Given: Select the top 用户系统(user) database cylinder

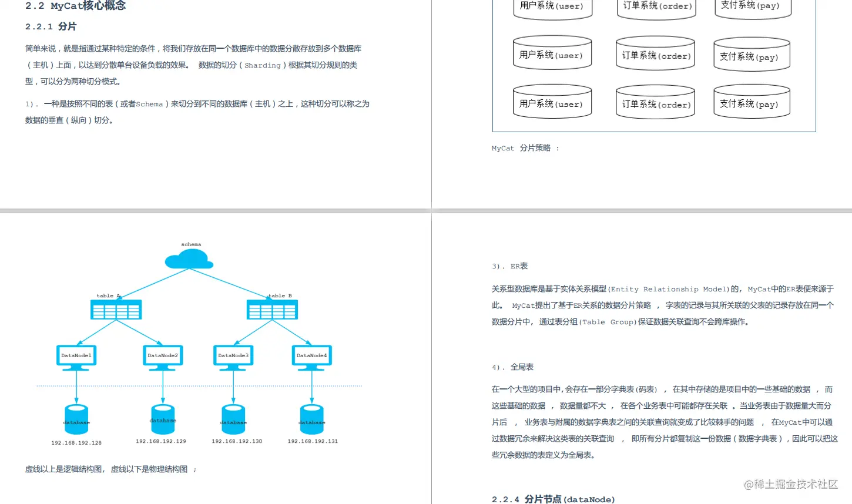Looking at the screenshot, I should coord(552,6).
